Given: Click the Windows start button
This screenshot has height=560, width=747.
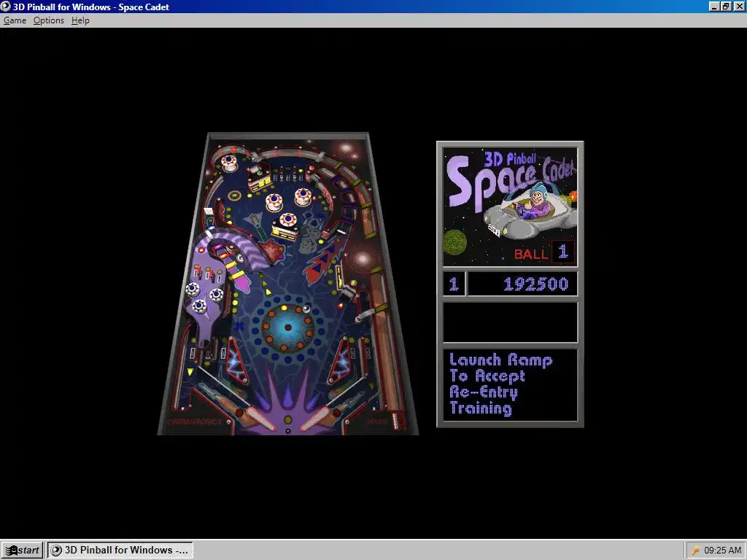Looking at the screenshot, I should [23, 550].
